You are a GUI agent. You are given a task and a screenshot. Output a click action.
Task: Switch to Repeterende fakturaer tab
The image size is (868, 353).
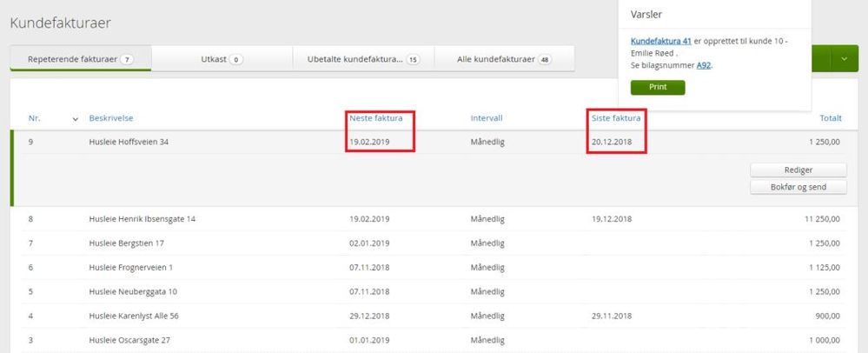click(81, 59)
